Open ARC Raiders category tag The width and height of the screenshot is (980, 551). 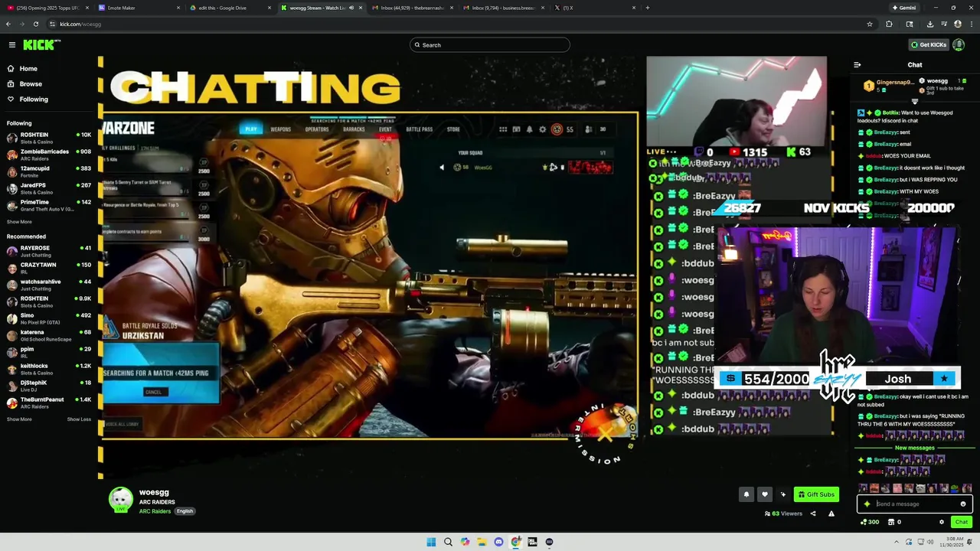pyautogui.click(x=155, y=511)
